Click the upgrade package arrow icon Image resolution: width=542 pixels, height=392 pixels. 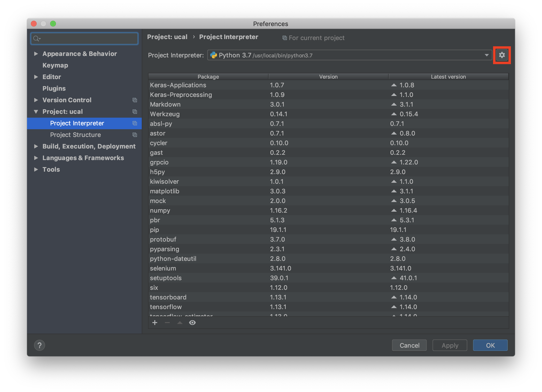180,323
